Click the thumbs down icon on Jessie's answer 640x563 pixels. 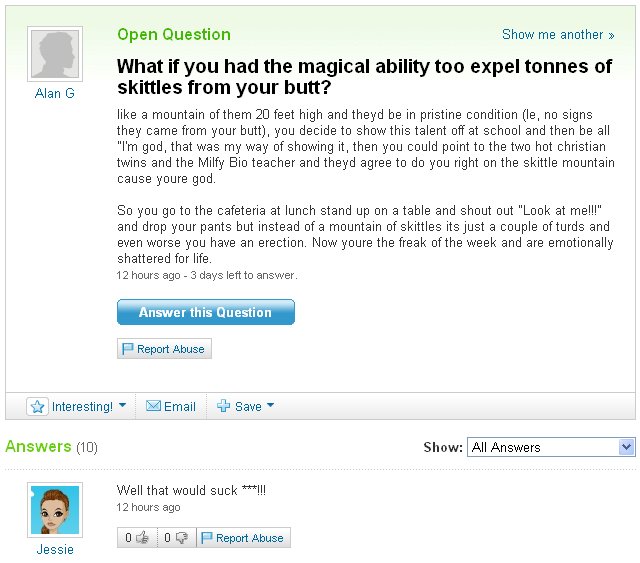(181, 538)
